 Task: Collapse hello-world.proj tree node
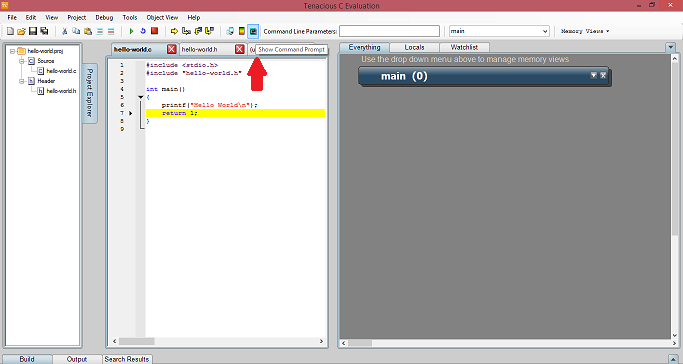(12, 51)
